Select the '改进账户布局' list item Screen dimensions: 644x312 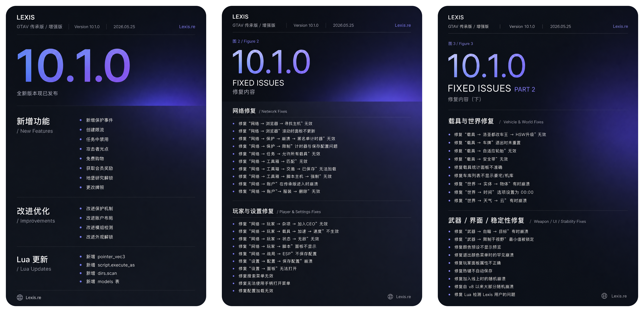coord(100,218)
